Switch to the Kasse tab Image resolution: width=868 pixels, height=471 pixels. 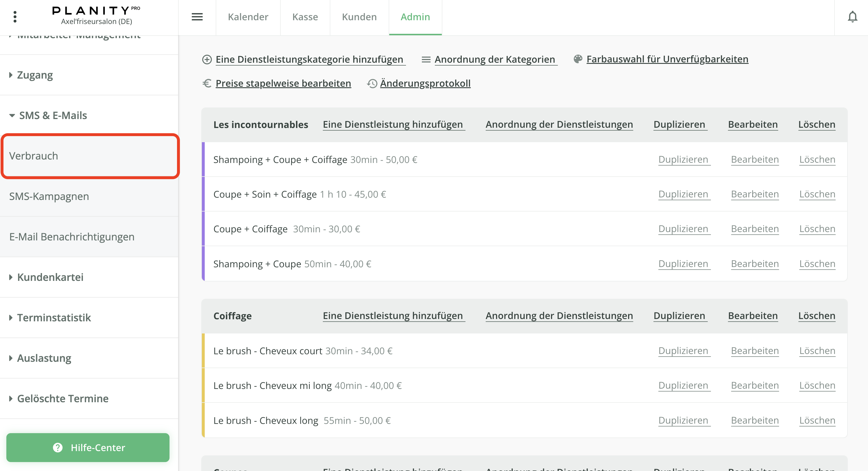coord(305,17)
